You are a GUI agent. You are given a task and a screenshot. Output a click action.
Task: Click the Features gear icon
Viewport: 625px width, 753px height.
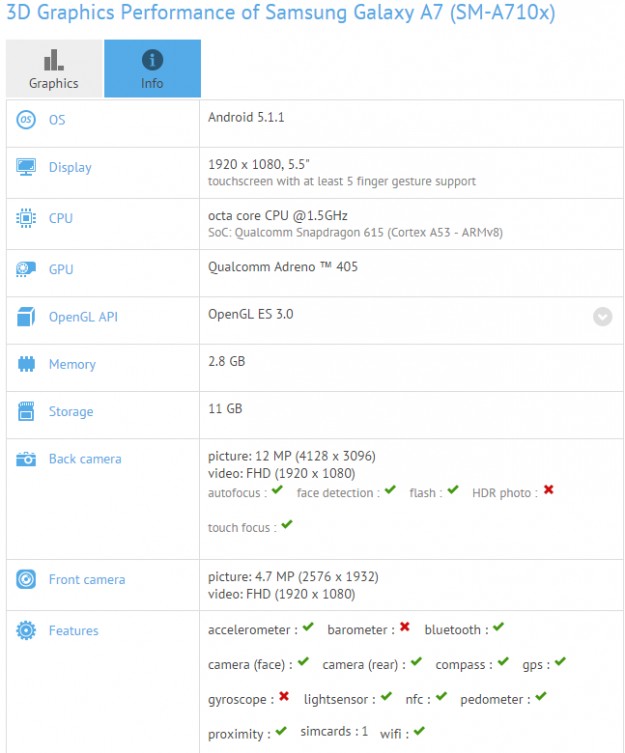pyautogui.click(x=26, y=631)
